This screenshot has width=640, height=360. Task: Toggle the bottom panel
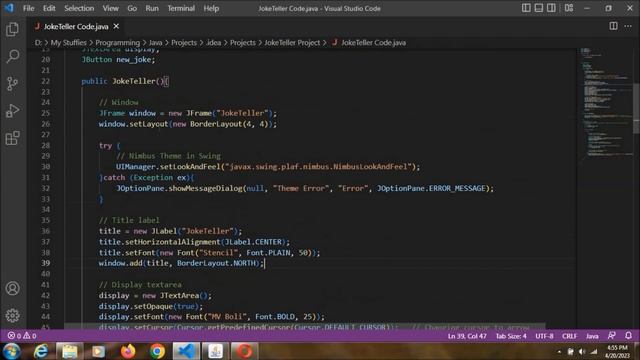pyautogui.click(x=539, y=8)
